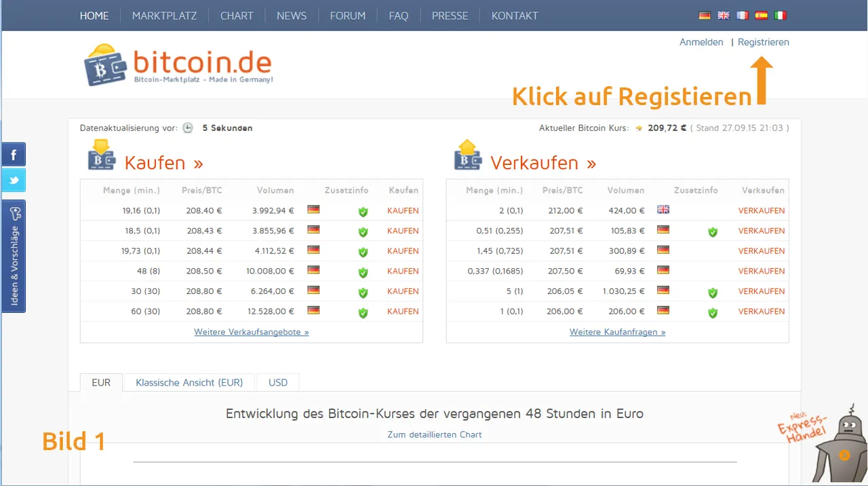Open the Verkaufen » heading link
Screen dimensions: 868x486
click(543, 163)
